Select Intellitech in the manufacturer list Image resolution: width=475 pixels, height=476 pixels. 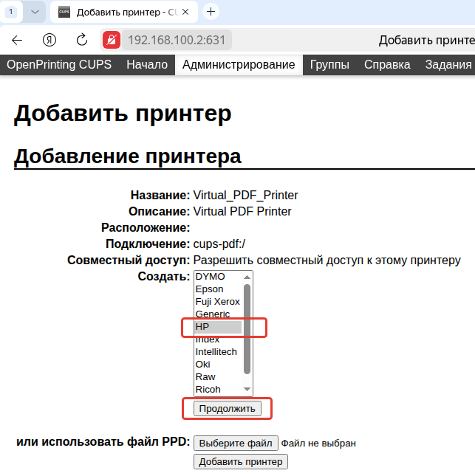click(218, 352)
